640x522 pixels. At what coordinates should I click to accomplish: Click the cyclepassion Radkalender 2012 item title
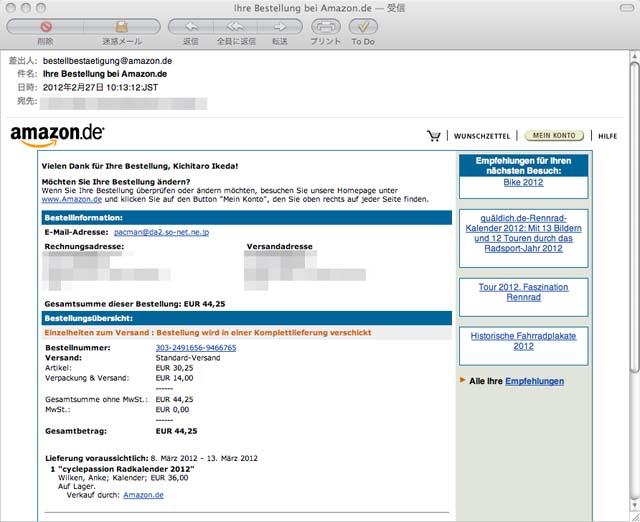point(126,469)
